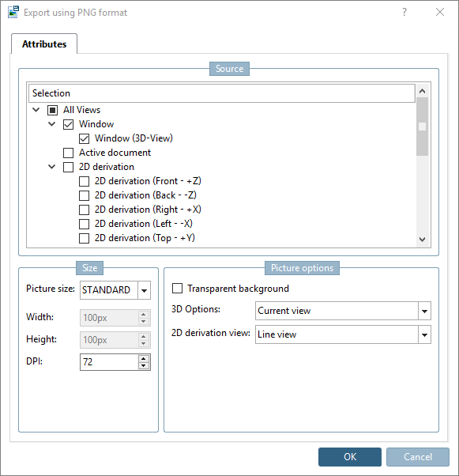Viewport: 459px width, 476px height.
Task: Click the Width up spinner arrow
Action: (144, 315)
